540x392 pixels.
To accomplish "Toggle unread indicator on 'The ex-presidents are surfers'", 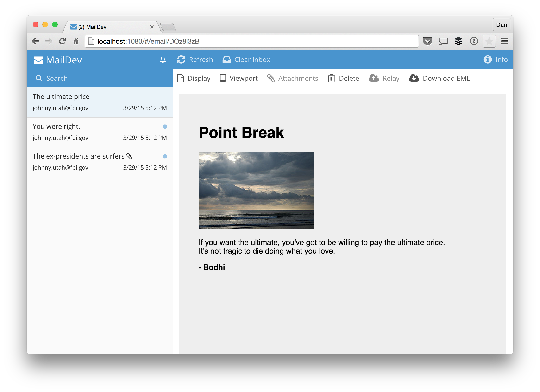I will click(165, 156).
